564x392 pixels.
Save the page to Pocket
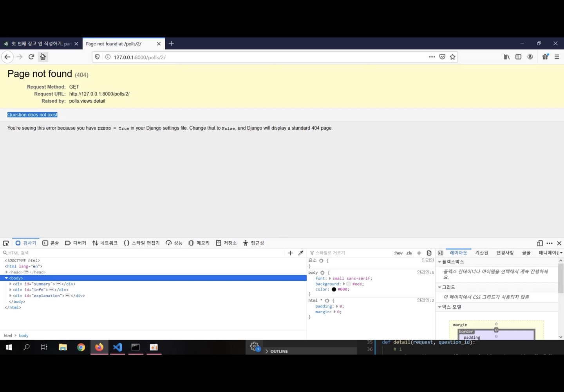pyautogui.click(x=442, y=57)
